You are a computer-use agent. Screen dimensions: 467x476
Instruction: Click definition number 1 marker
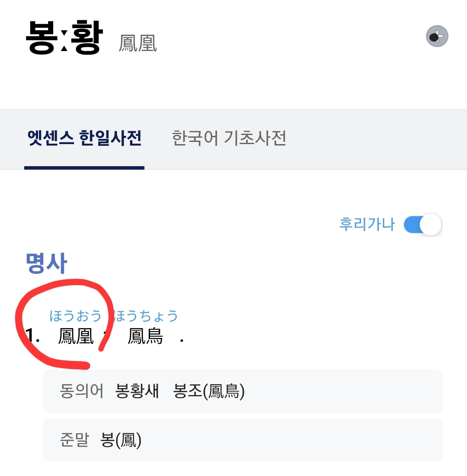point(32,337)
